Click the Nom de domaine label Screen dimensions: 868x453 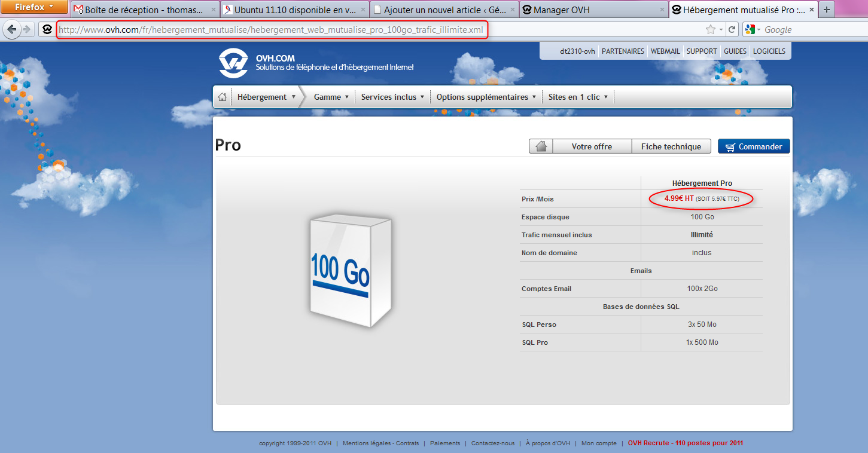(x=549, y=253)
